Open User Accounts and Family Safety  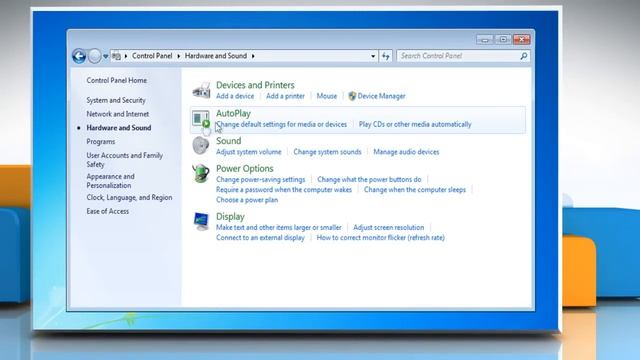click(x=124, y=160)
